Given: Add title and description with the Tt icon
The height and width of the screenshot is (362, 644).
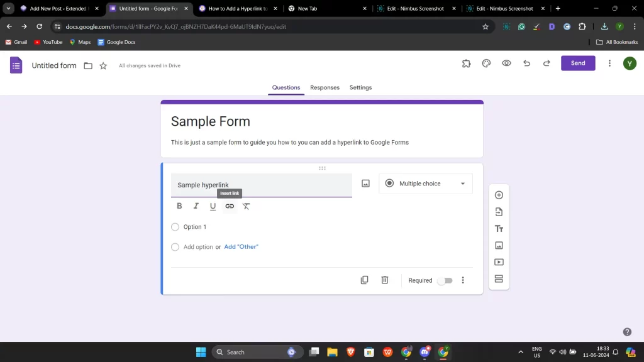Looking at the screenshot, I should (499, 229).
